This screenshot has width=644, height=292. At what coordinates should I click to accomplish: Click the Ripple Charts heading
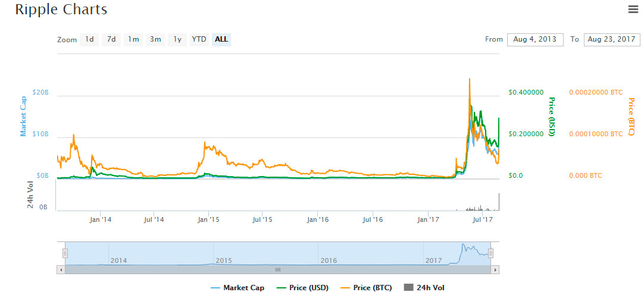61,10
